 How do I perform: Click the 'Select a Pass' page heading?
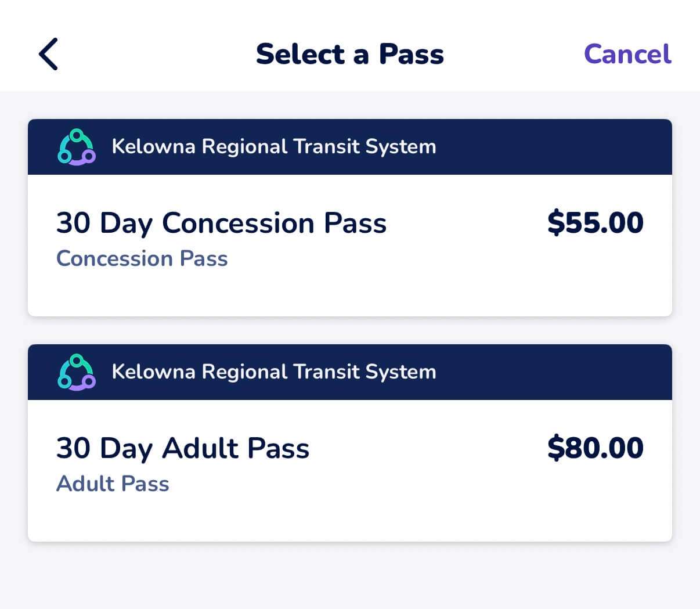click(x=350, y=54)
